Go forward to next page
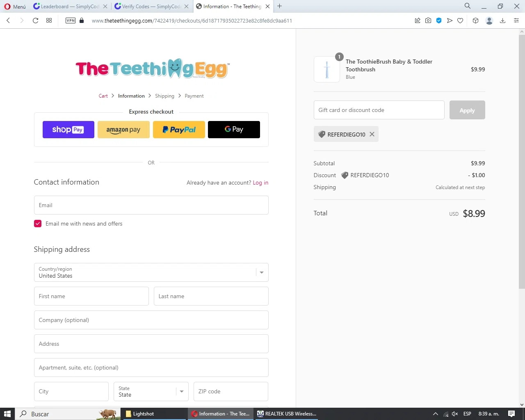Viewport: 525px width, 420px height. click(22, 21)
